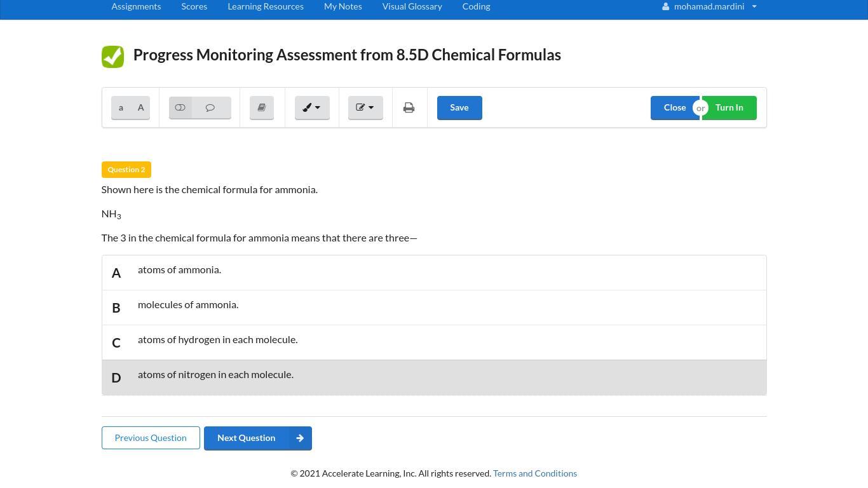Print the assessment using printer icon

[409, 107]
